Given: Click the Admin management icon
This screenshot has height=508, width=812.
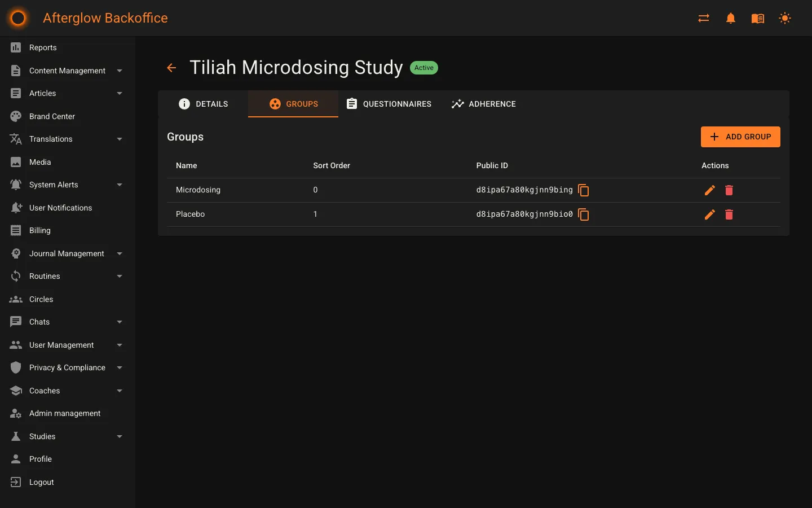Looking at the screenshot, I should pos(16,413).
